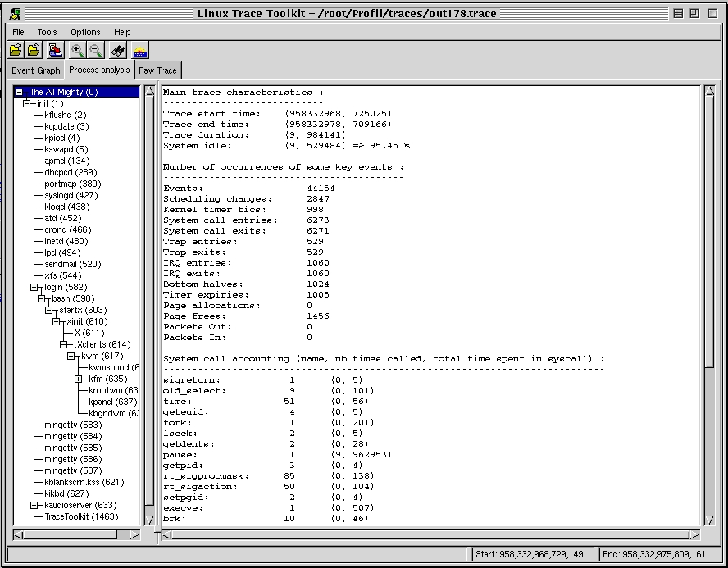This screenshot has height=568, width=728.
Task: Select inetd (480) process
Action: pos(66,241)
